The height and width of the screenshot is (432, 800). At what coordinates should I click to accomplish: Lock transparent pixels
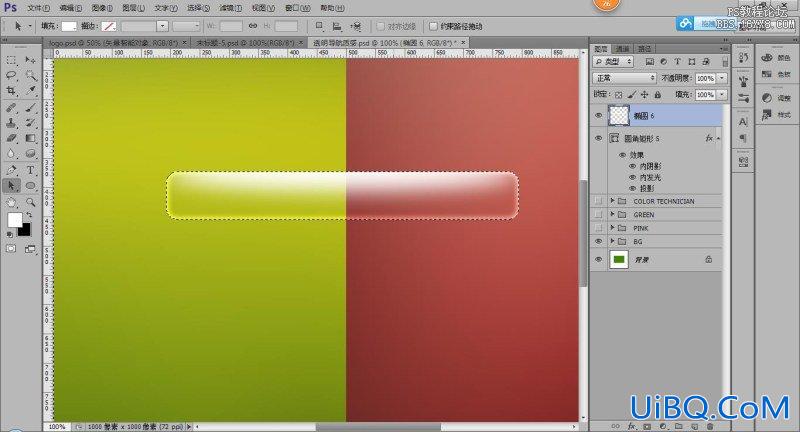[618, 95]
